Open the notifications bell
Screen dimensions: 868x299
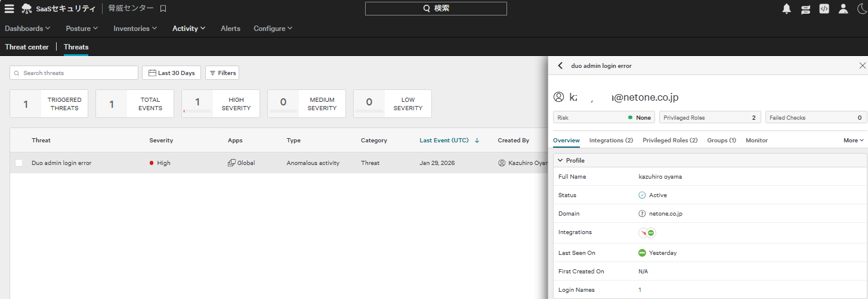[x=787, y=8]
